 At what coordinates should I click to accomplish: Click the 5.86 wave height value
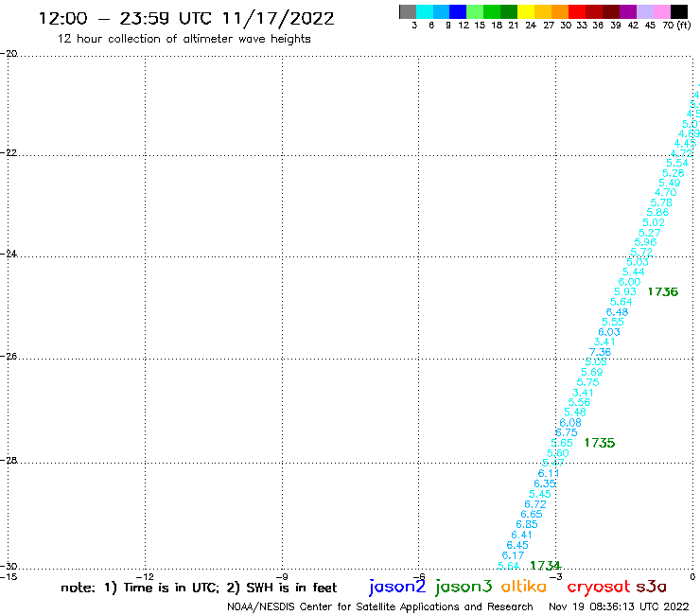pyautogui.click(x=657, y=213)
